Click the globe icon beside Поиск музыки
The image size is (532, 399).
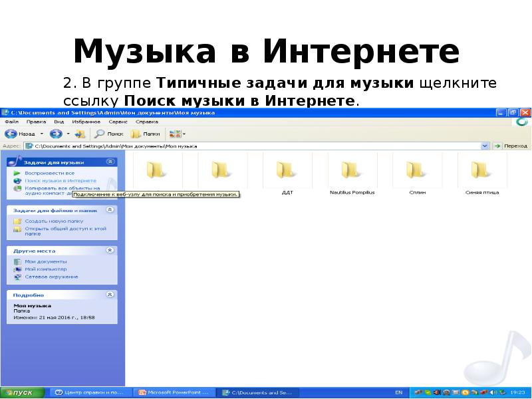[x=17, y=180]
